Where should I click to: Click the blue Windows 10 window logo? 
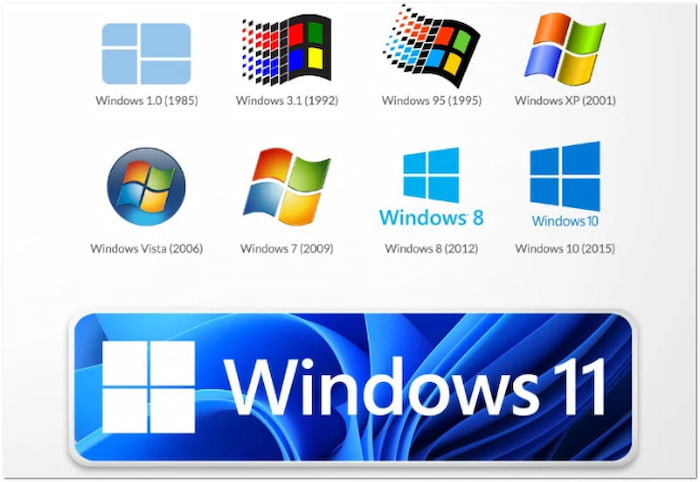point(564,175)
